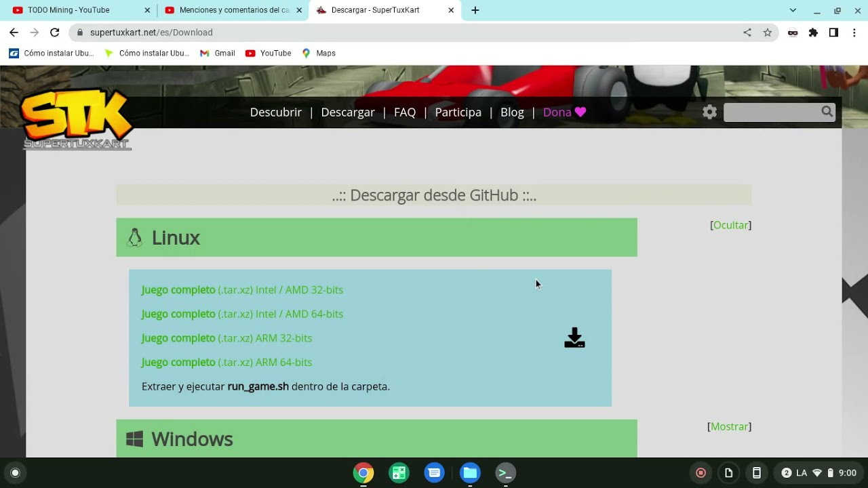This screenshot has width=868, height=488.
Task: Click the Windows section header
Action: click(376, 439)
